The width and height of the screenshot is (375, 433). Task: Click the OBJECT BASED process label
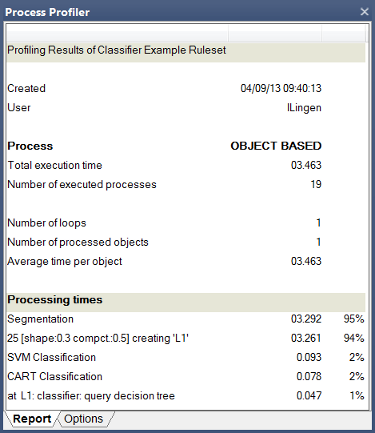coord(276,146)
